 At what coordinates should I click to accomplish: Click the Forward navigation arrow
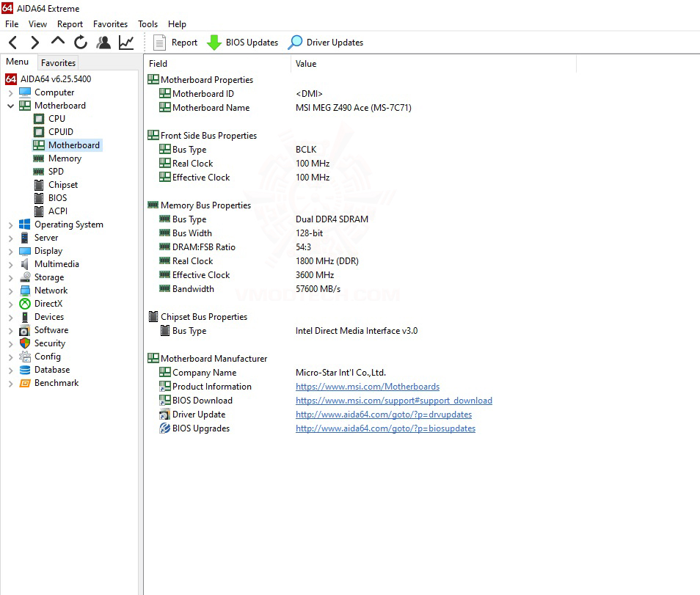pos(34,43)
